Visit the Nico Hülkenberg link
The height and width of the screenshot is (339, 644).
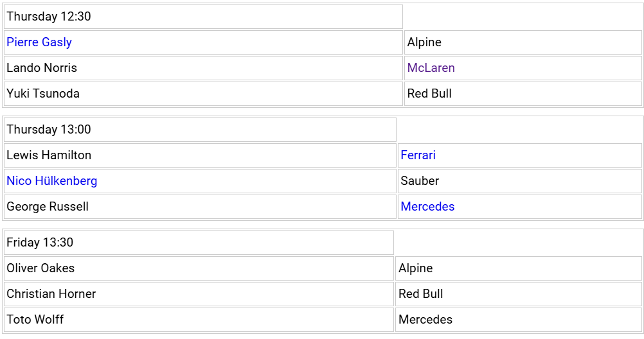(x=52, y=181)
